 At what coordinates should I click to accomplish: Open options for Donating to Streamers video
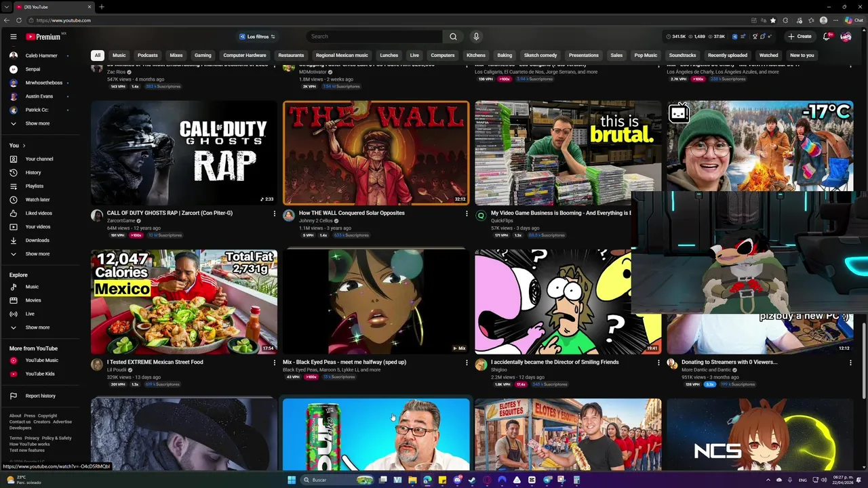[x=850, y=363]
